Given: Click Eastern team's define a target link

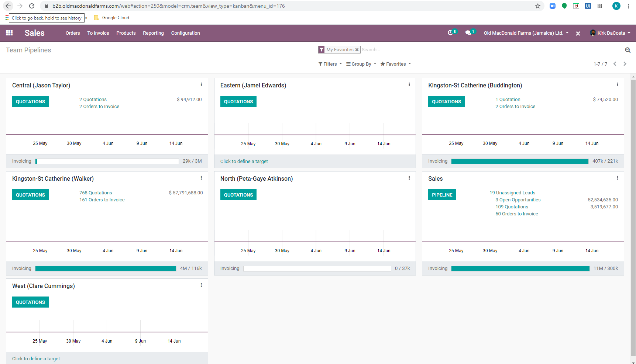Looking at the screenshot, I should pos(244,162).
